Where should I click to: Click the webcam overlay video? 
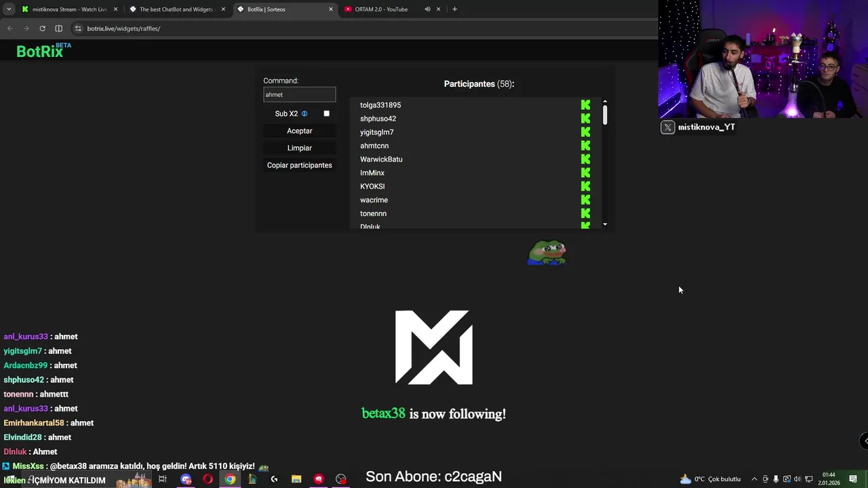pos(763,59)
